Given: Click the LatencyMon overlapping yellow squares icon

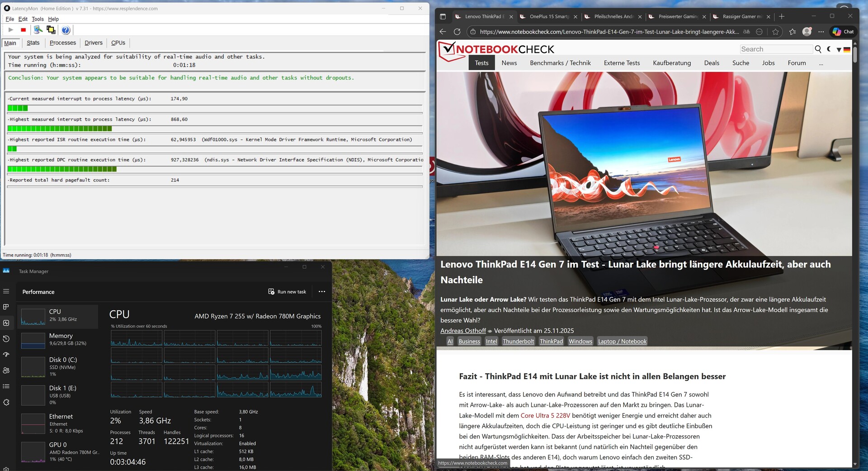Looking at the screenshot, I should [51, 30].
